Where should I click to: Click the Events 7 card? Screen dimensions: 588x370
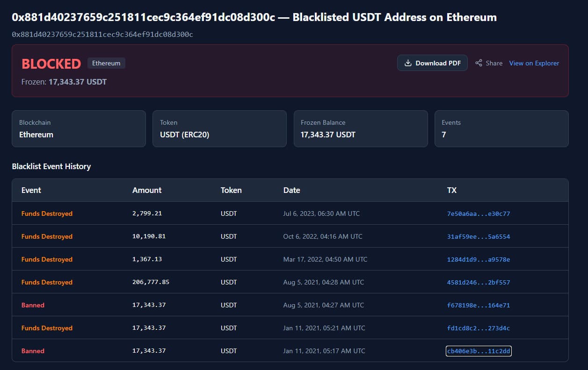[501, 128]
